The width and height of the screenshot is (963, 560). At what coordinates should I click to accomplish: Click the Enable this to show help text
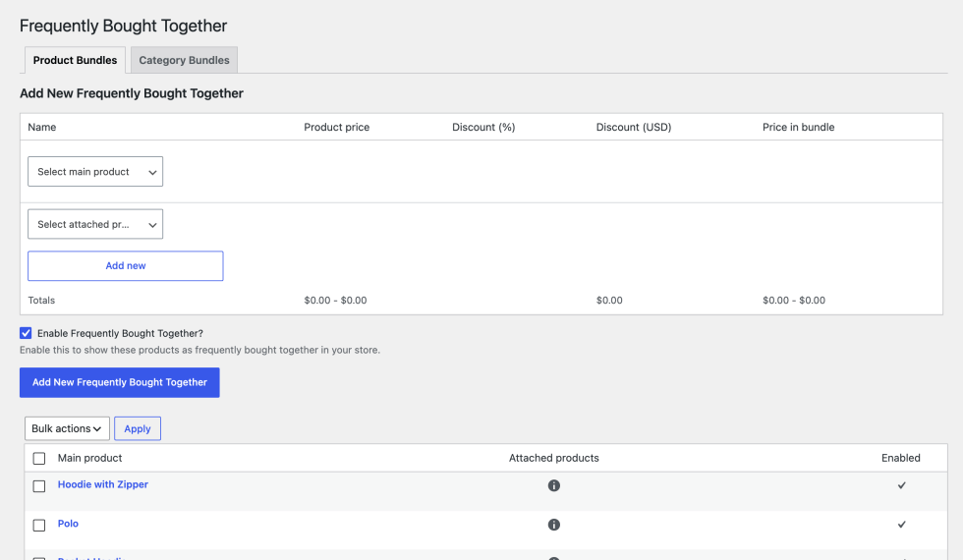click(x=199, y=350)
